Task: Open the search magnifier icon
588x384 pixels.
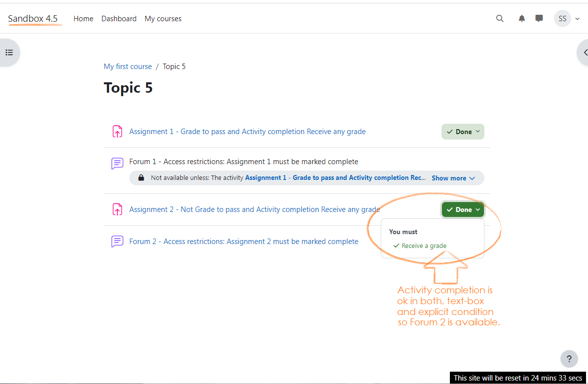Action: point(500,18)
